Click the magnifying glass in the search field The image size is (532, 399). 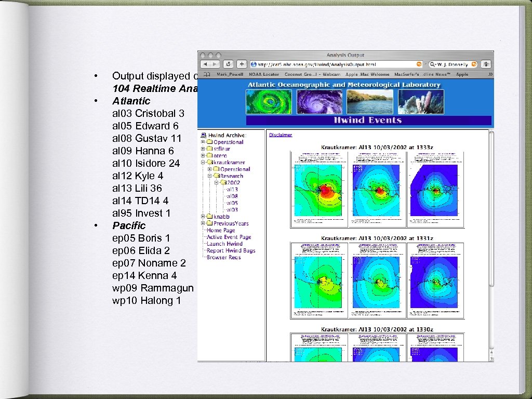433,63
